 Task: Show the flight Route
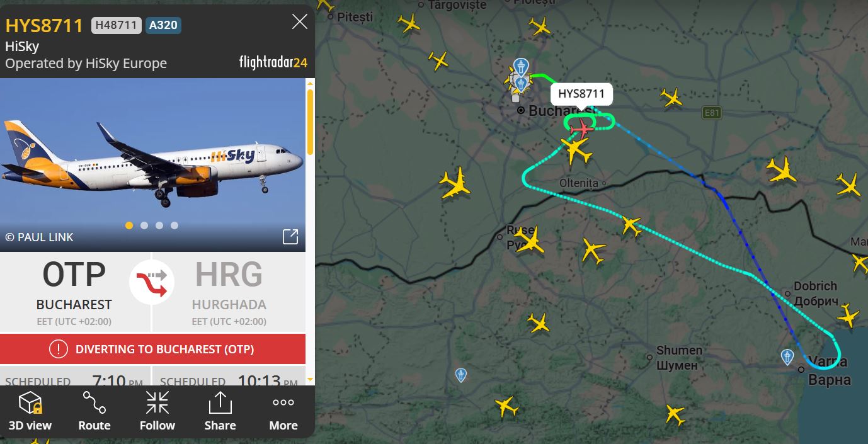point(94,412)
